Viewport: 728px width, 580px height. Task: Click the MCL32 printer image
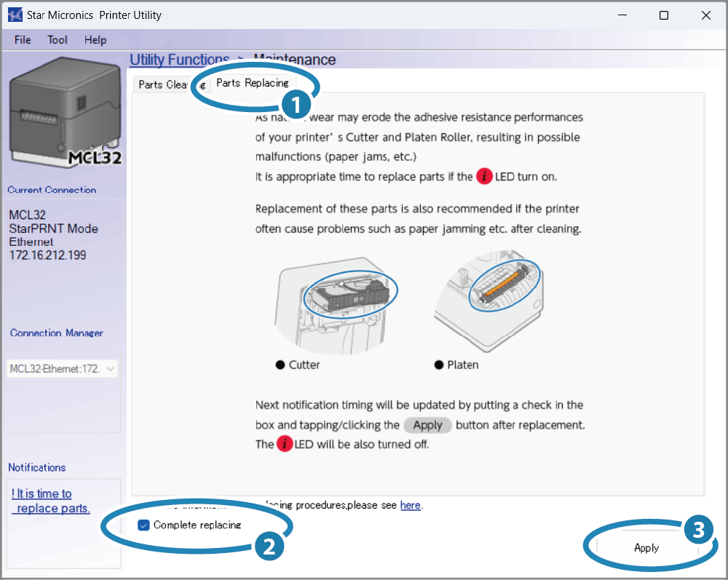tap(65, 111)
